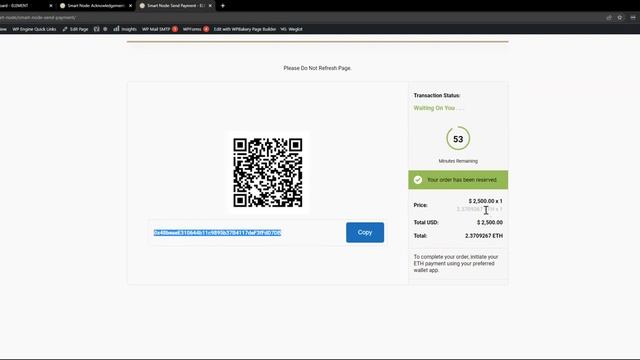Click the Insights bar chart icon
The width and height of the screenshot is (640, 360).
click(116, 29)
